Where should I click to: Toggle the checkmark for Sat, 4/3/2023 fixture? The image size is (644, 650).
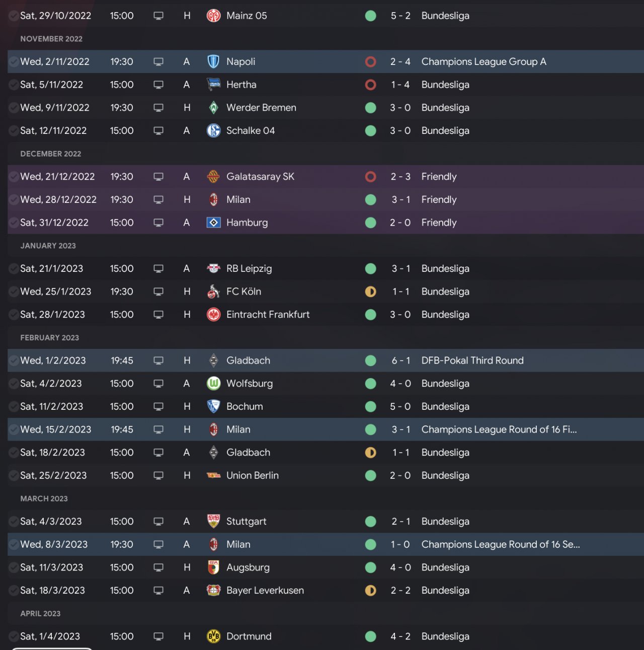coord(14,522)
